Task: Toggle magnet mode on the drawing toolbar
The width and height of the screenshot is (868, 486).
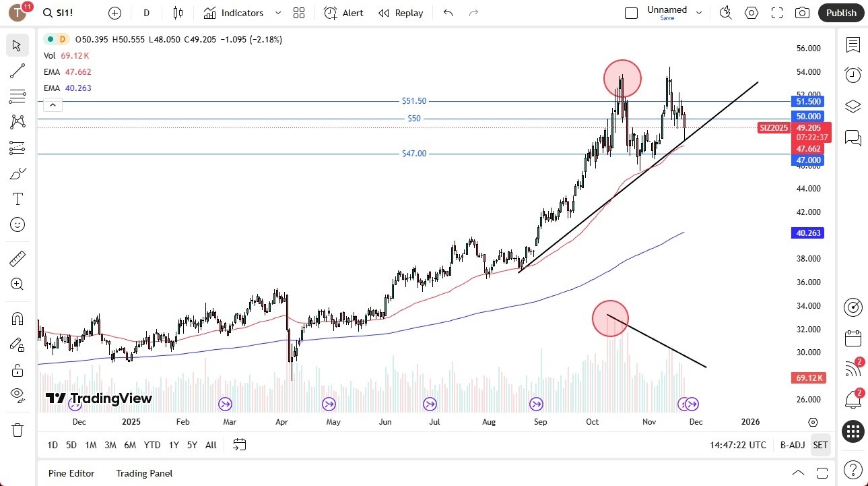Action: click(17, 318)
